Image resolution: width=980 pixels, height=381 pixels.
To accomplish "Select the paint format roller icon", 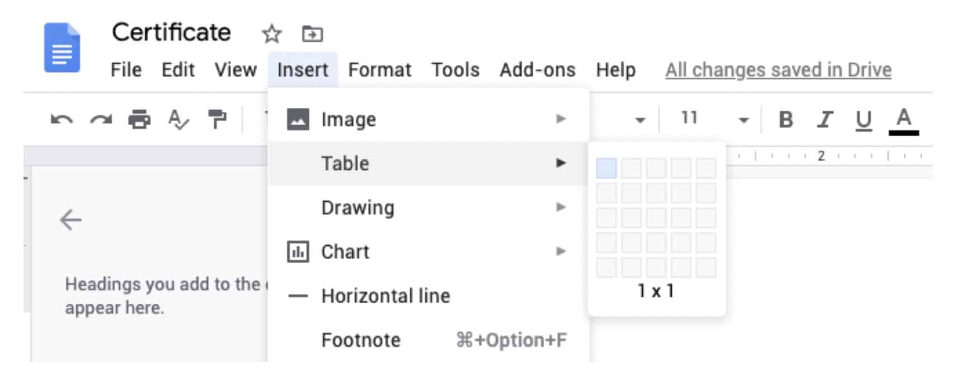I will coord(217,119).
